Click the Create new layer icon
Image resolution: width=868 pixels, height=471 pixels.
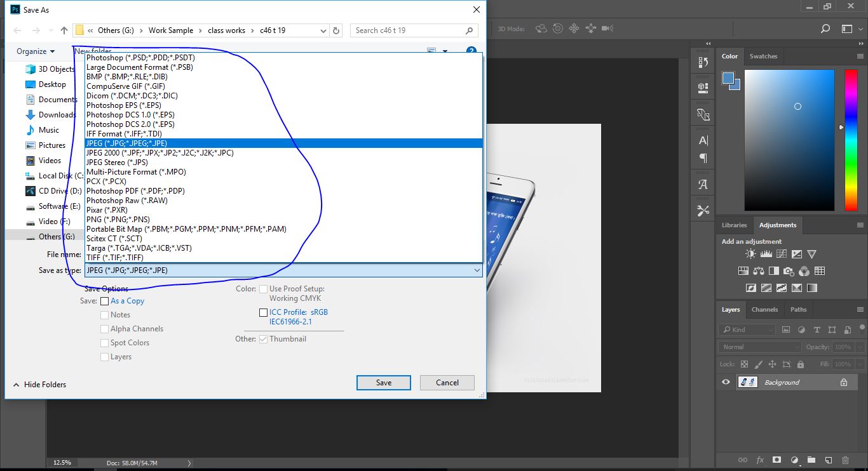[829, 460]
